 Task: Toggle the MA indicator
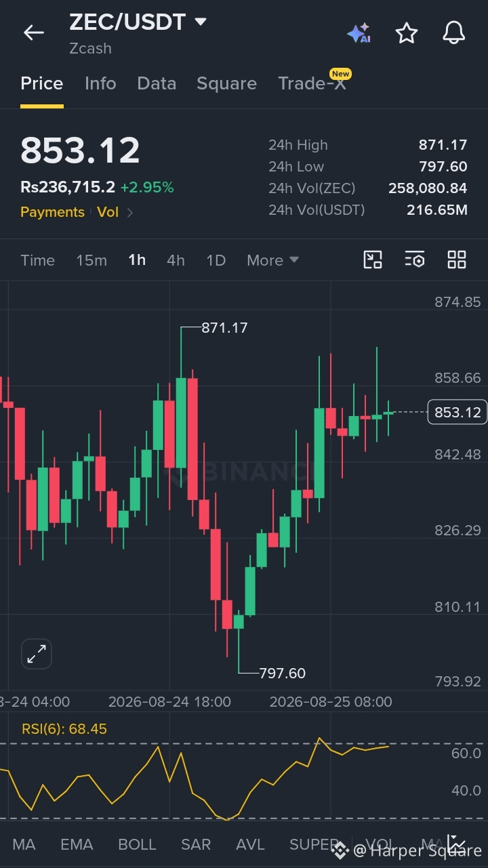(24, 844)
